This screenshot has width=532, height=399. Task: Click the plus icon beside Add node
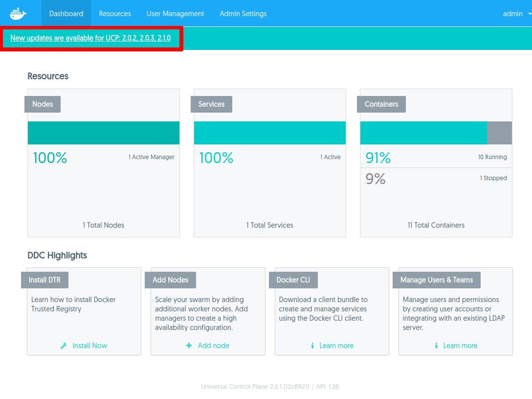189,346
